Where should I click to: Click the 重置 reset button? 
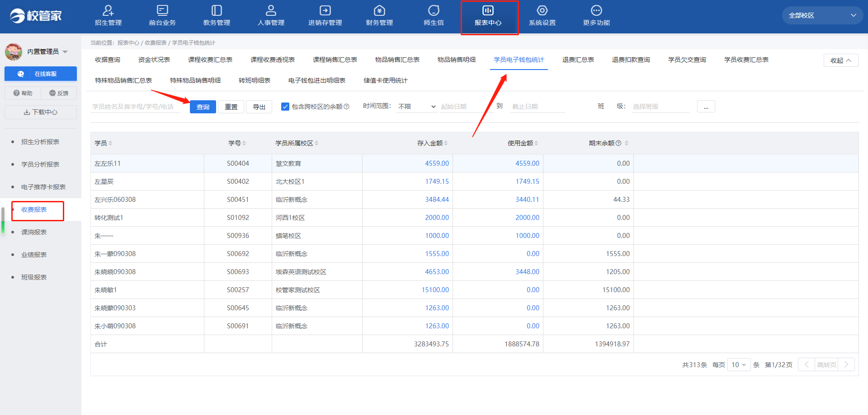coord(231,107)
